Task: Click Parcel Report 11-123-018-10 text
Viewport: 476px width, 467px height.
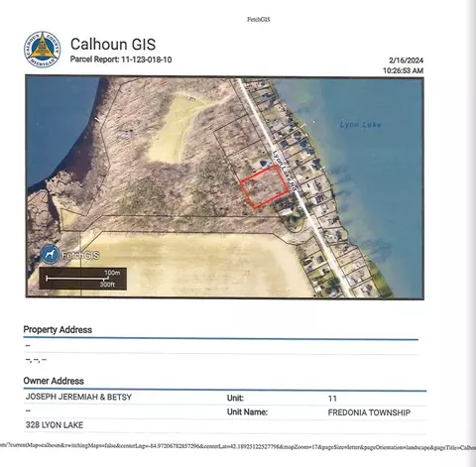Action: (121, 59)
